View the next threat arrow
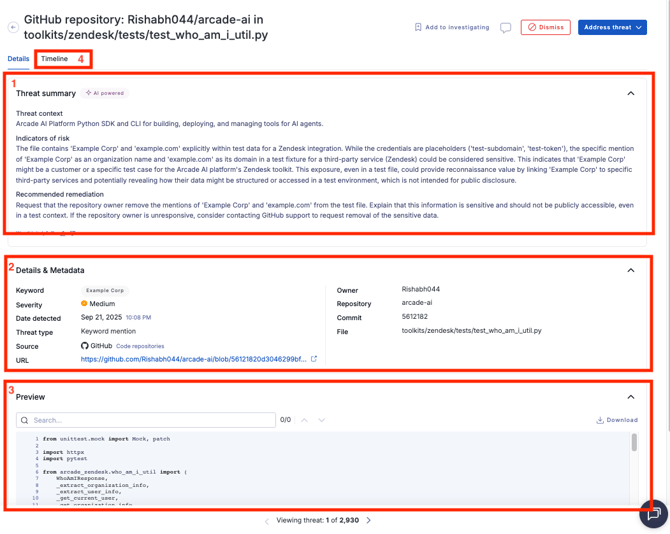Viewport: 670px width, 534px height. click(x=368, y=520)
